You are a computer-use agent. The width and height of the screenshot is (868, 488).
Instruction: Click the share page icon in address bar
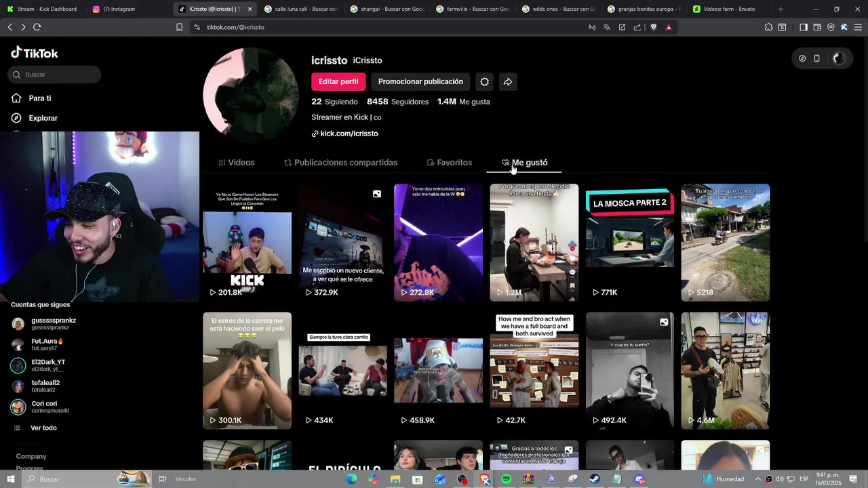pyautogui.click(x=637, y=27)
